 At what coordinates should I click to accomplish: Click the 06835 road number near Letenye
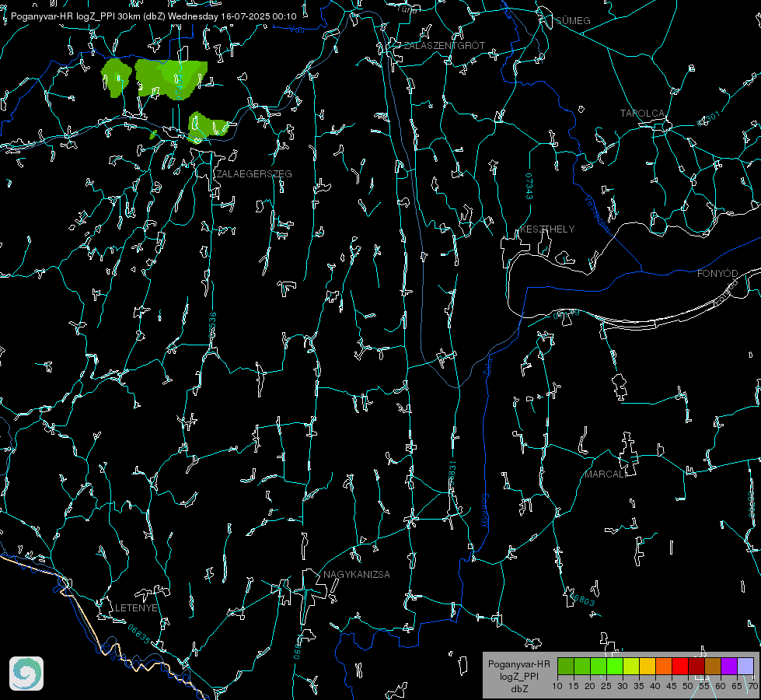point(139,635)
